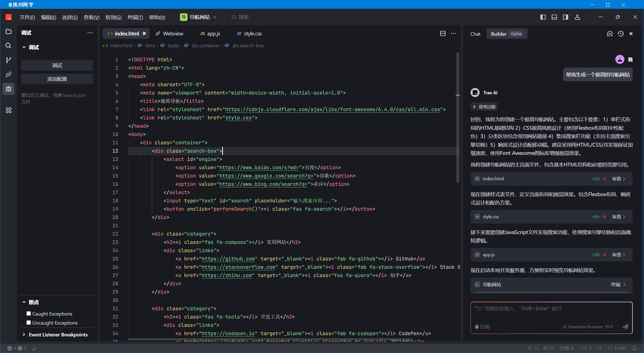The image size is (644, 353).
Task: Toggle the left sidebar layout icon
Action: coord(543,17)
